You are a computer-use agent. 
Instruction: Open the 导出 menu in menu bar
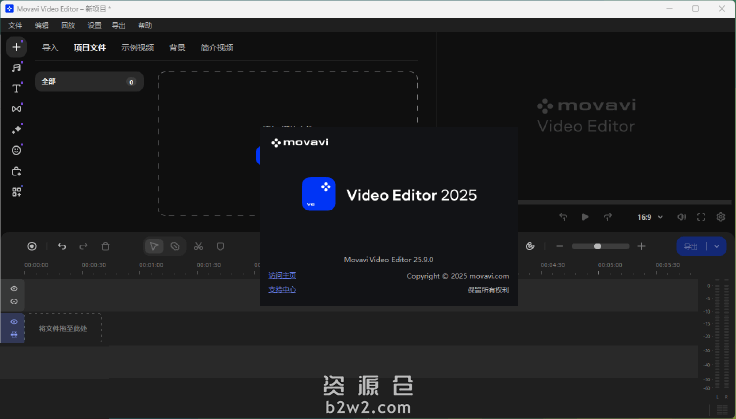118,25
